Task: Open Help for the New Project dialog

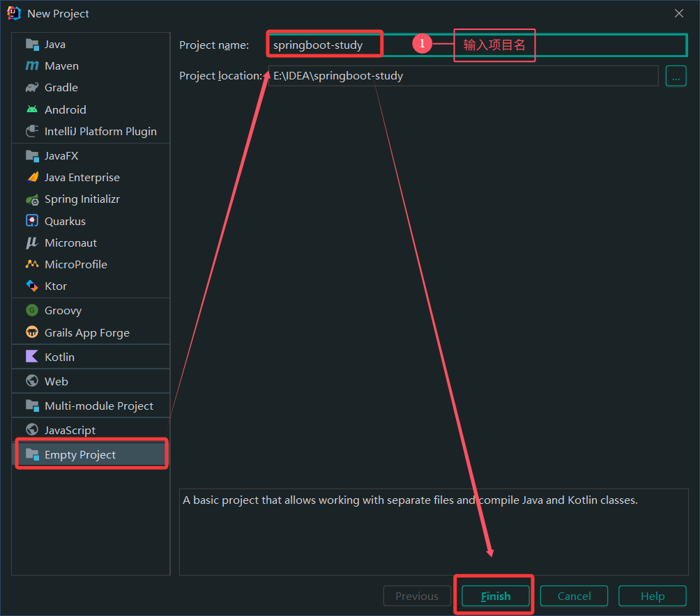Action: pyautogui.click(x=652, y=596)
